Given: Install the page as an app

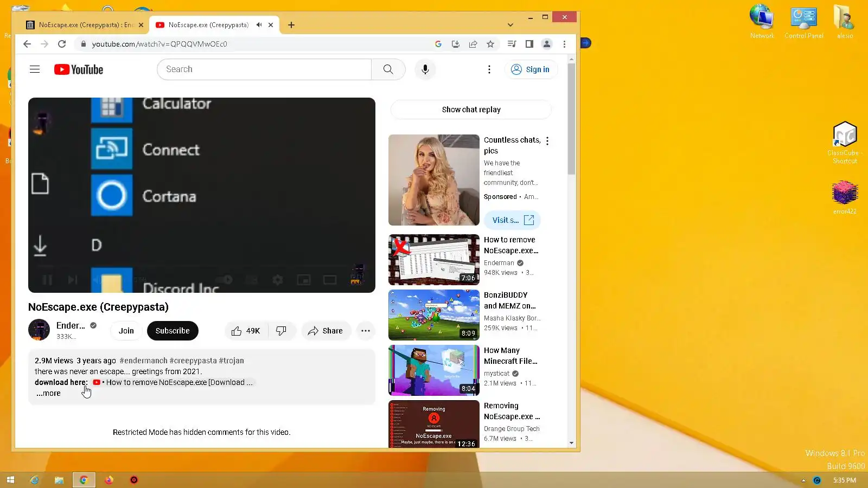Looking at the screenshot, I should (456, 44).
